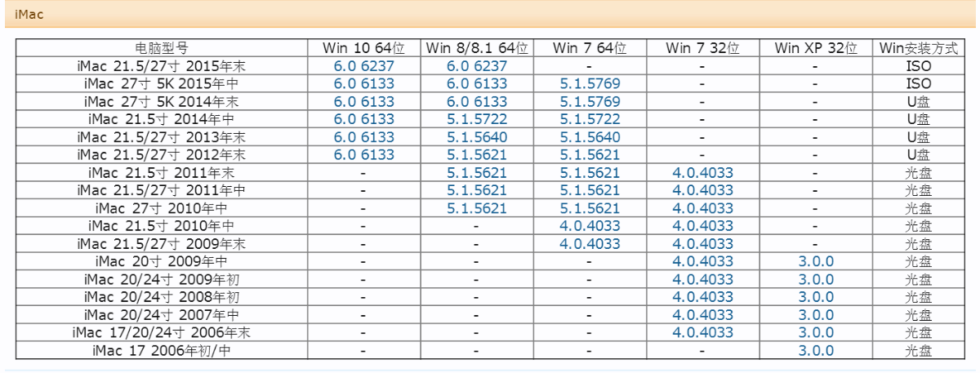Open Win 7 64位 5.1.5769 for iMac 5K 2015年中
980x373 pixels.
coord(590,84)
